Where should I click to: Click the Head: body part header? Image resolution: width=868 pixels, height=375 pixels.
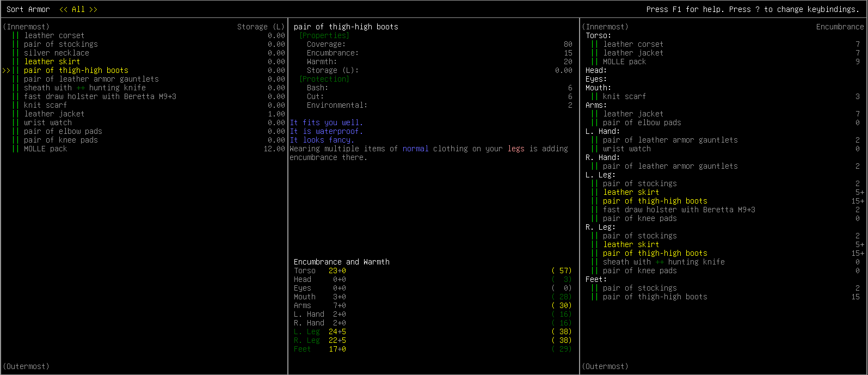(596, 70)
